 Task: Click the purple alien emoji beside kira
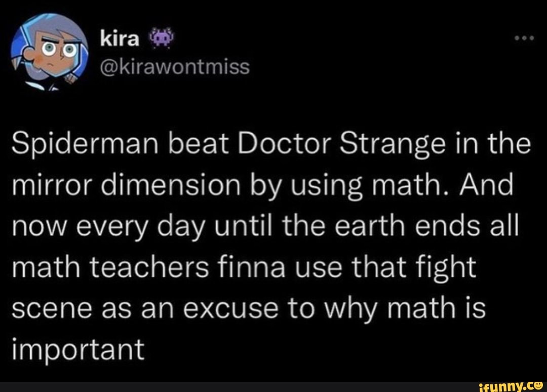coord(160,37)
